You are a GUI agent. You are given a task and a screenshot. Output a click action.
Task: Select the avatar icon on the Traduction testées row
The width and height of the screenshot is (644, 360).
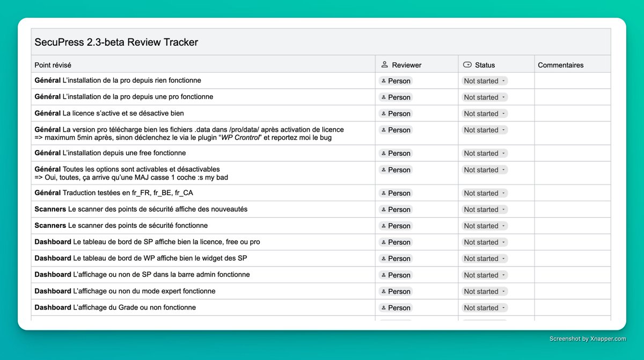point(383,193)
